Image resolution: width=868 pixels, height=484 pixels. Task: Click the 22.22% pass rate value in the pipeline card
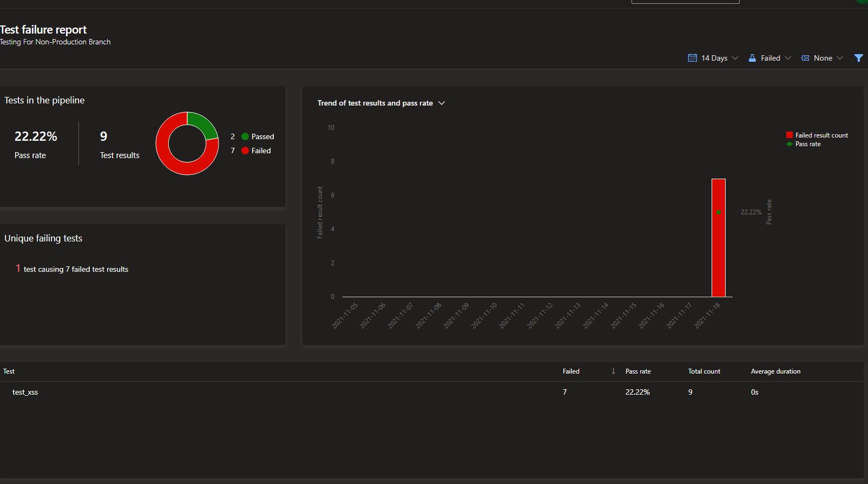click(x=36, y=136)
